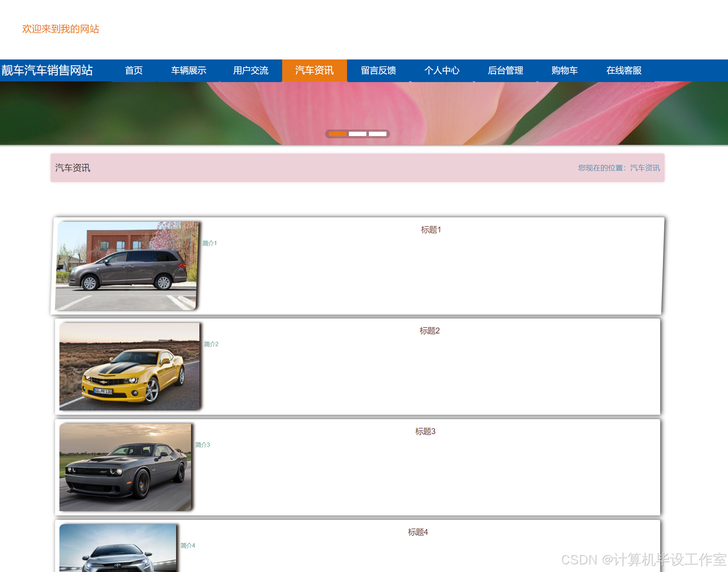The image size is (728, 572).
Task: Open 用户交流 in the nav bar
Action: [x=251, y=70]
